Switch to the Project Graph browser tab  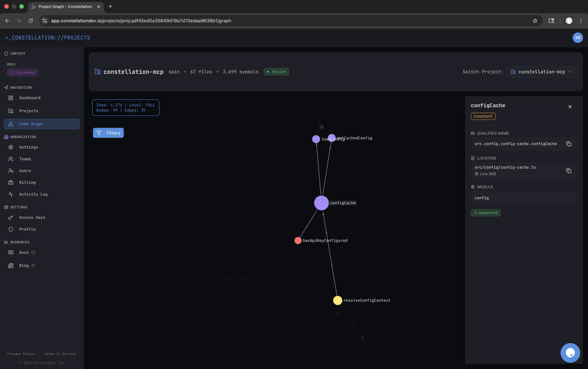coord(66,6)
